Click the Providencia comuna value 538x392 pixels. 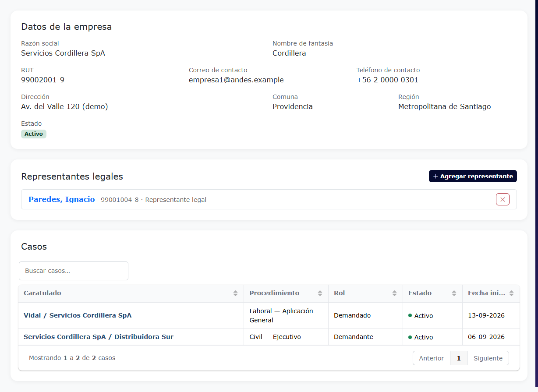pos(293,106)
